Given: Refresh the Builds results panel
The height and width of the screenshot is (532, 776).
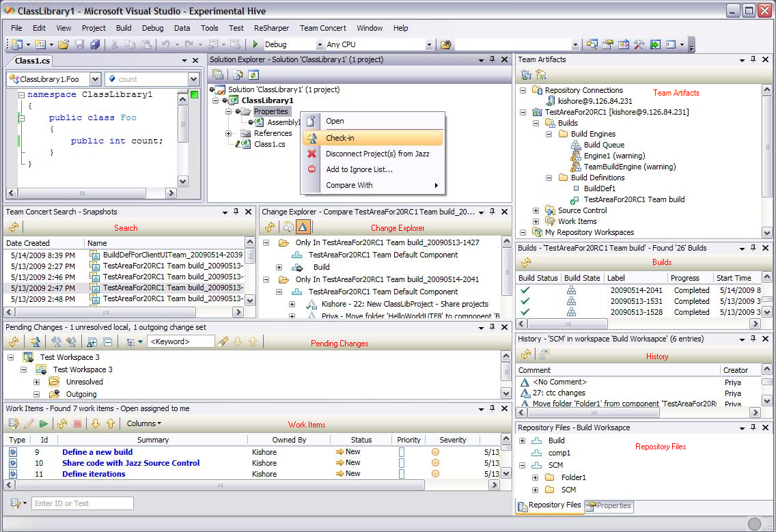Looking at the screenshot, I should (526, 262).
